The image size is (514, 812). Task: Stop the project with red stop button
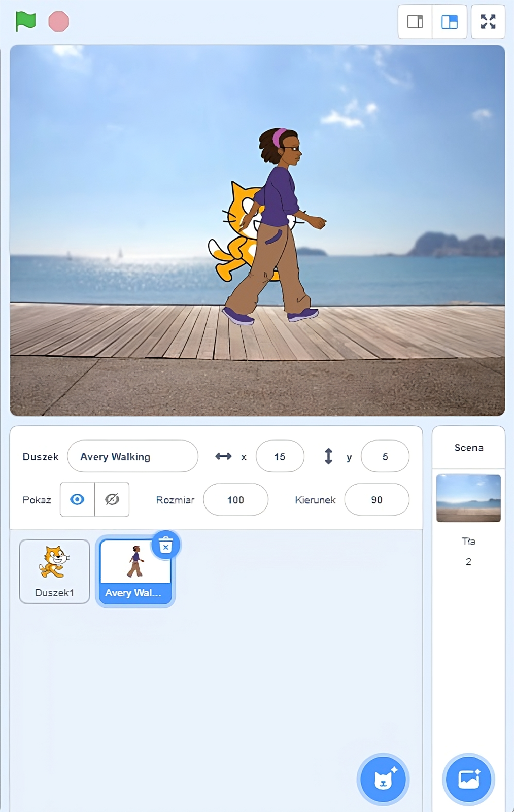[58, 22]
